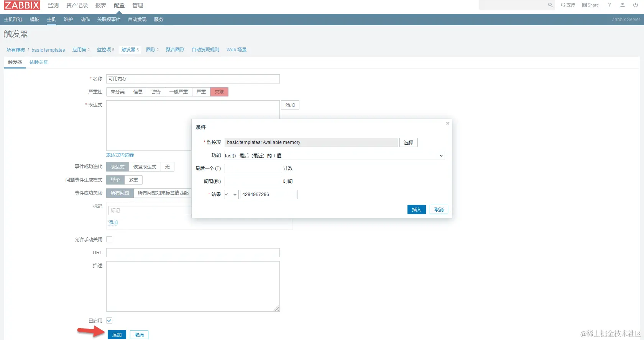Click the 描述 text area
The height and width of the screenshot is (340, 644).
193,286
